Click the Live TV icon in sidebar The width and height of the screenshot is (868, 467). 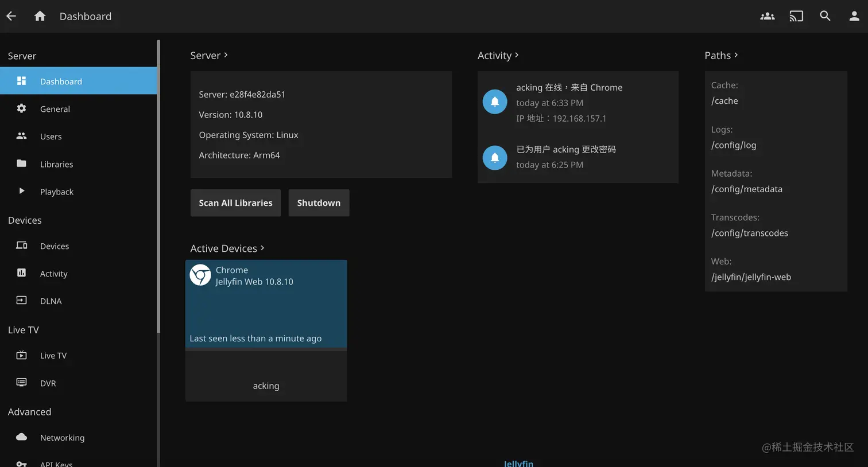click(21, 355)
